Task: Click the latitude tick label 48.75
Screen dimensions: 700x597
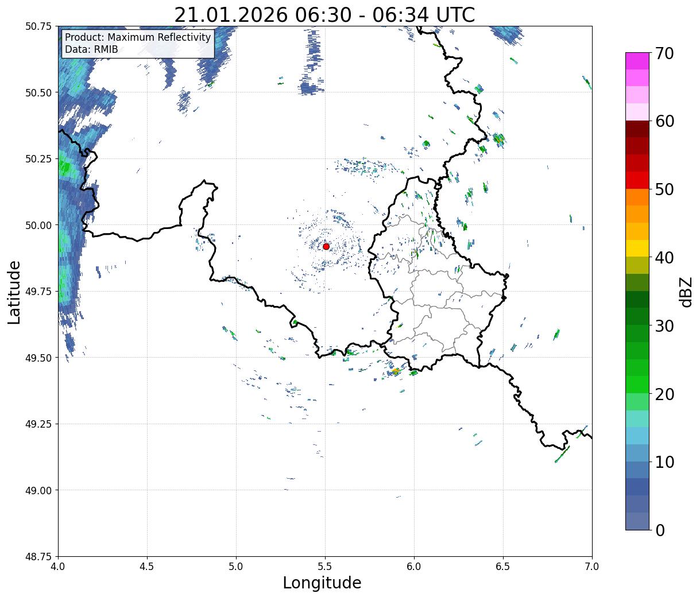Action: (x=38, y=557)
